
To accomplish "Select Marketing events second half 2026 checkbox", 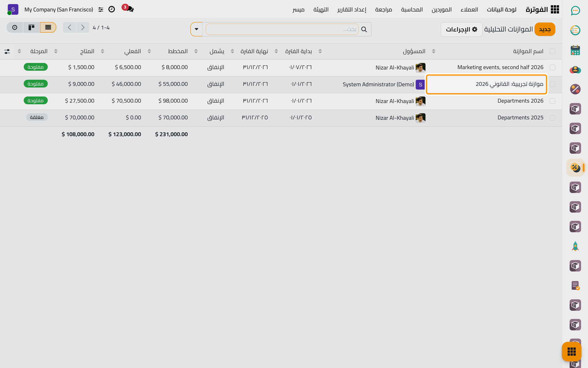I will 552,67.
